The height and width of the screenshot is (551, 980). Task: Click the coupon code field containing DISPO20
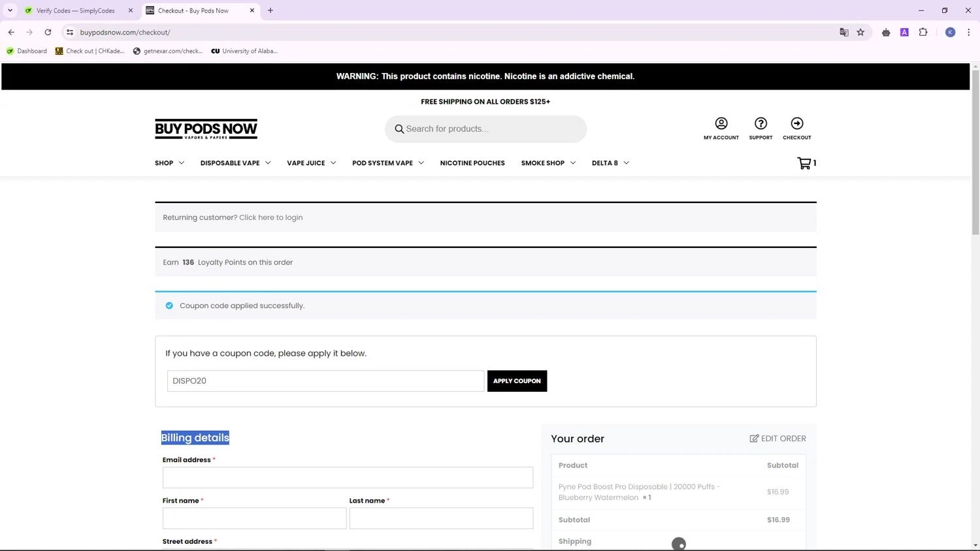325,381
